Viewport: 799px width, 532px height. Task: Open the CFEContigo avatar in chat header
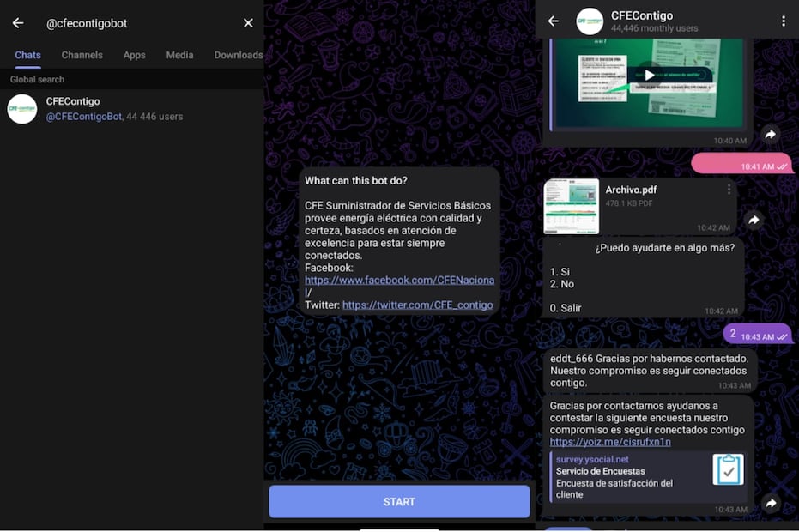point(590,21)
